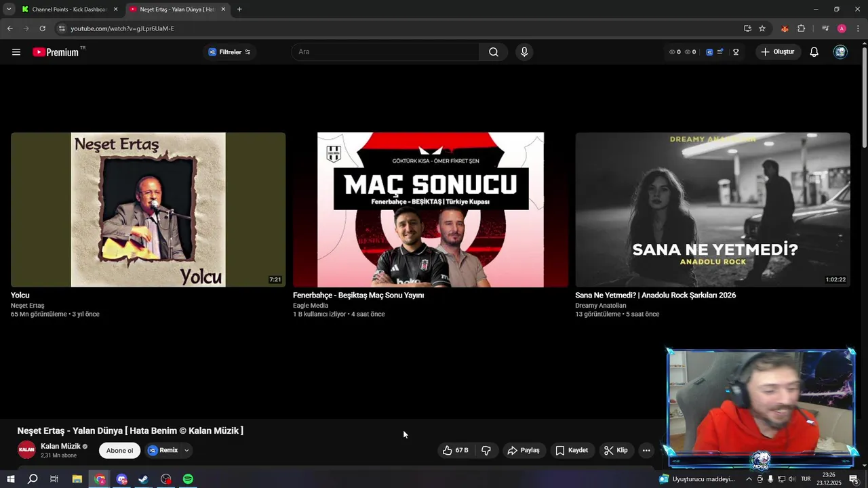Install app icon in address bar

(x=747, y=28)
